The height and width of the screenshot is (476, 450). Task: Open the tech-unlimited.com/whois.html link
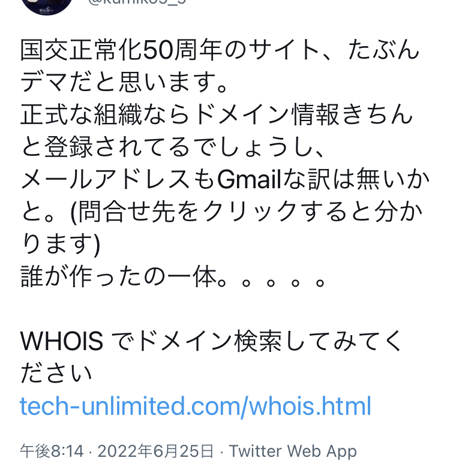(x=196, y=406)
